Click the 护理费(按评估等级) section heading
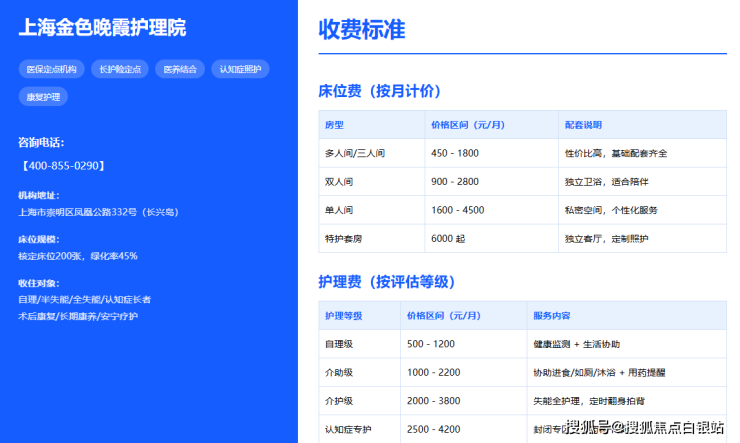This screenshot has height=443, width=740. pos(387,282)
